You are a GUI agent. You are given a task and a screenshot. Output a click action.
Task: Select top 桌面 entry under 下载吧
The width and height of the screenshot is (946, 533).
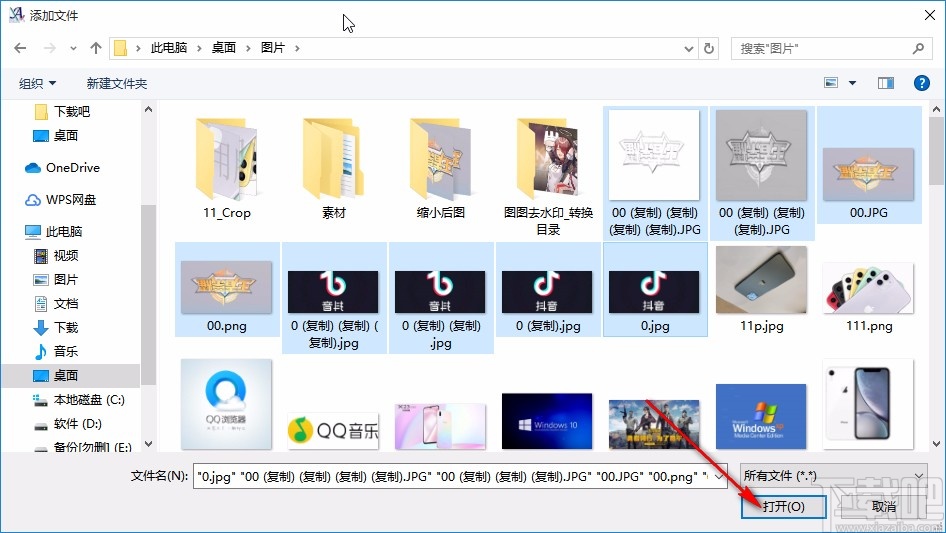click(56, 136)
